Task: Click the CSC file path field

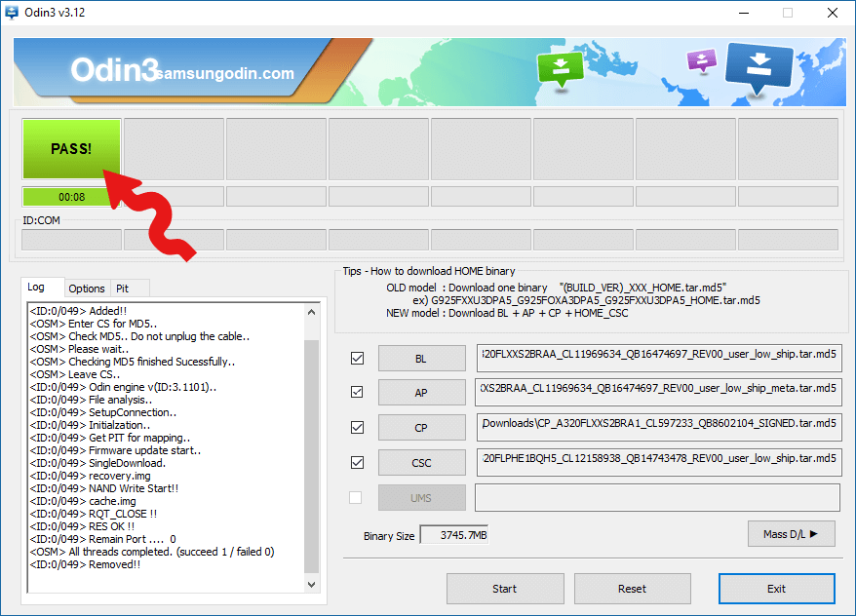Action: (x=658, y=461)
